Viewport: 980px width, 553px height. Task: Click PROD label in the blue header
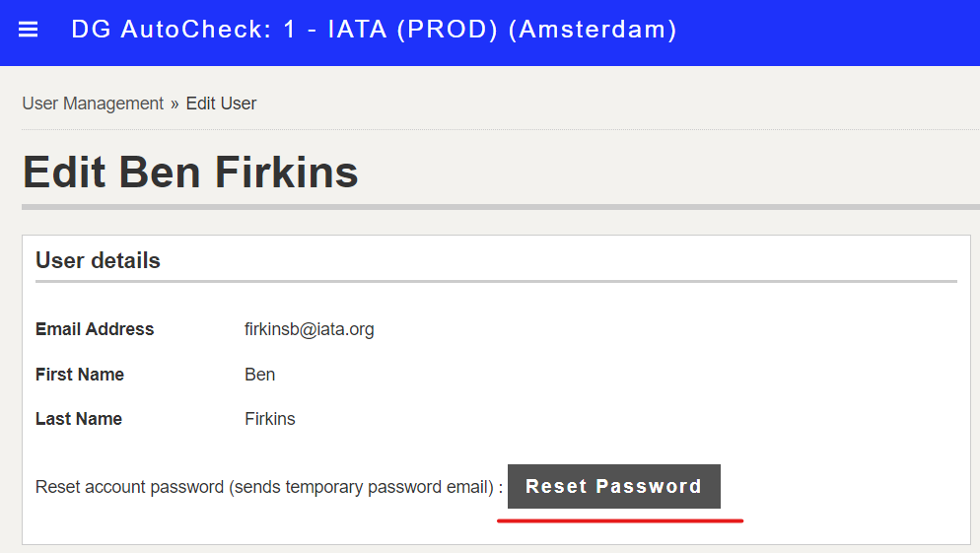tap(448, 30)
